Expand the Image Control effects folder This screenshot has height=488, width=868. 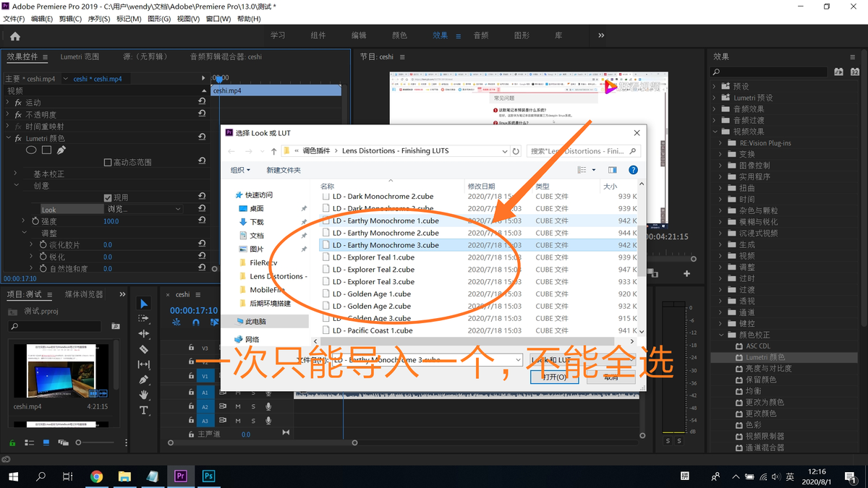click(720, 166)
